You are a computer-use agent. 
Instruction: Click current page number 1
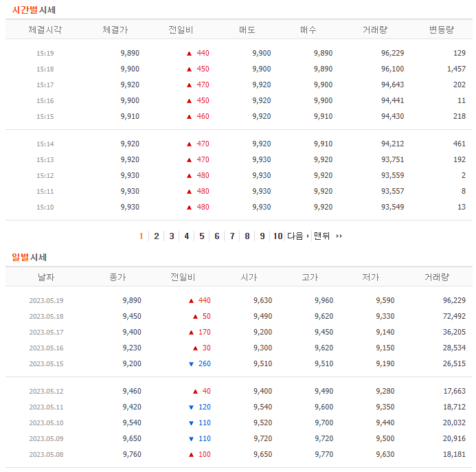click(141, 236)
